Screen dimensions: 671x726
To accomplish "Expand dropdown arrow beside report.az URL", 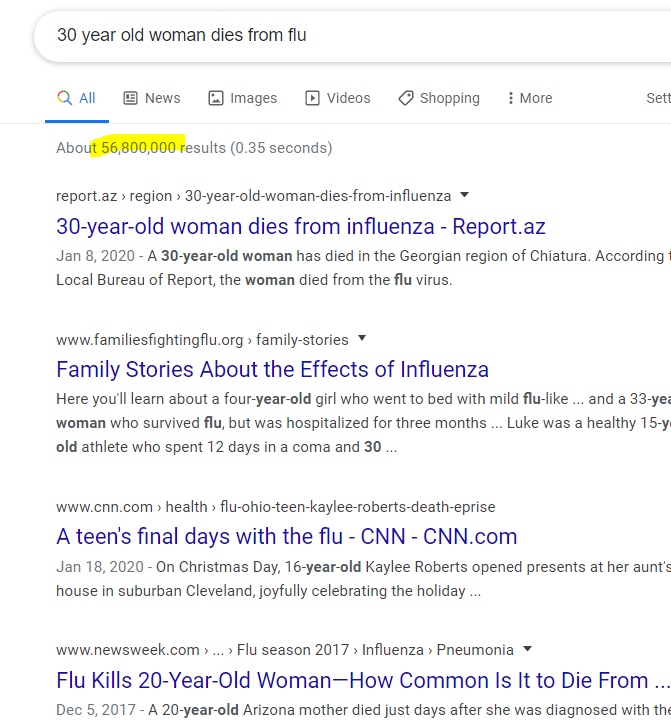I will [x=464, y=195].
